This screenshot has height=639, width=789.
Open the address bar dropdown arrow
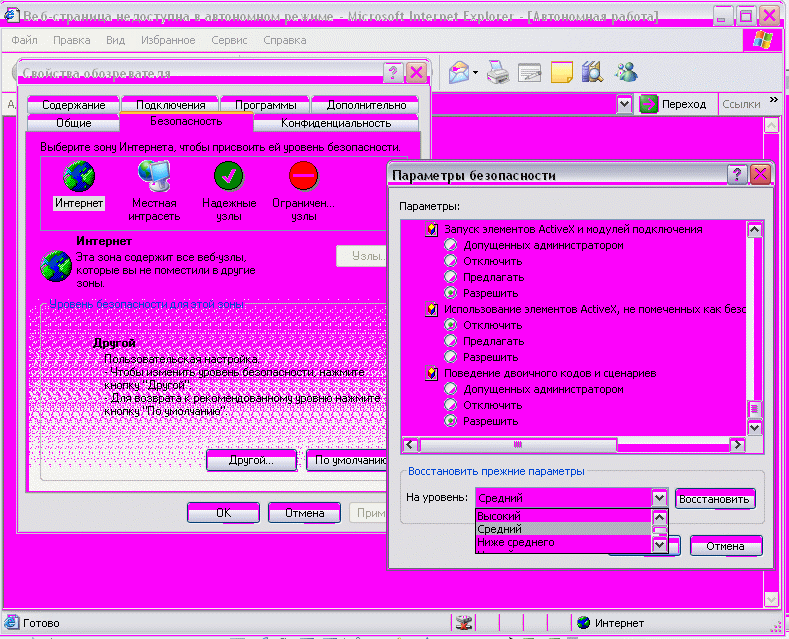coord(624,105)
